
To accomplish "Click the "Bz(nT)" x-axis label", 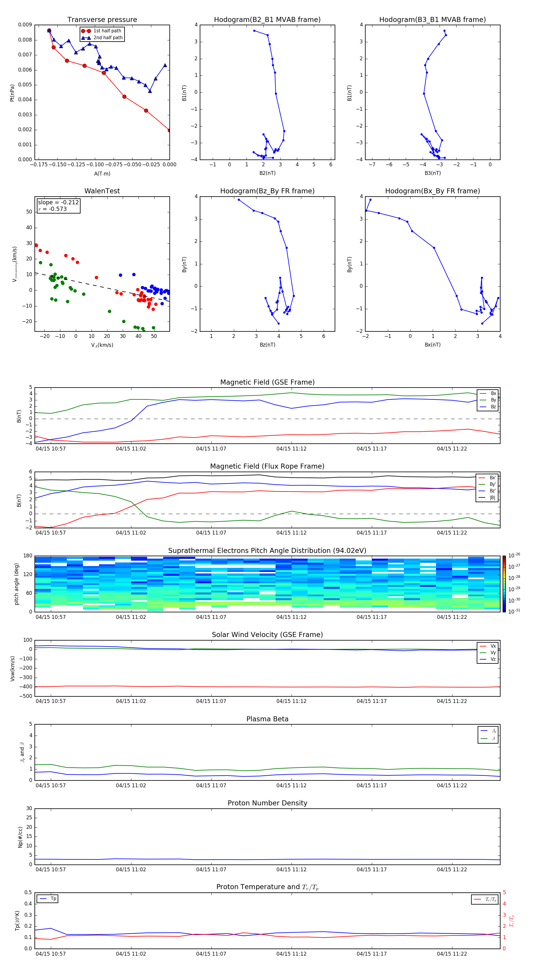I will click(x=267, y=345).
